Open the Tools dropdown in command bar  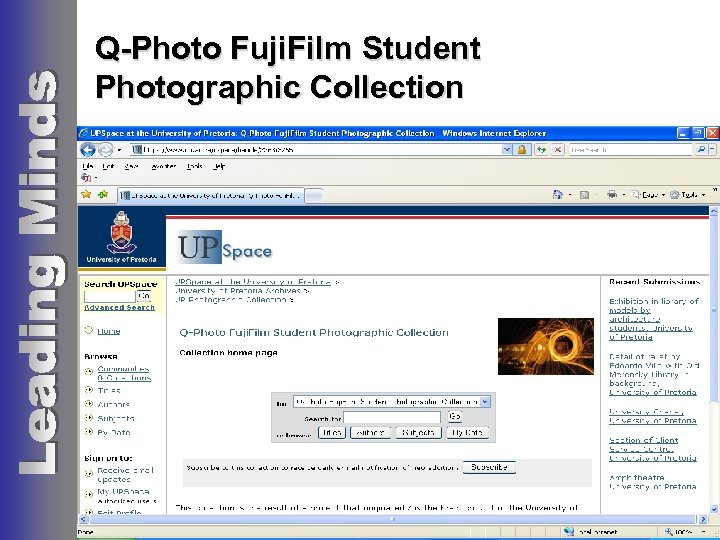[688, 195]
